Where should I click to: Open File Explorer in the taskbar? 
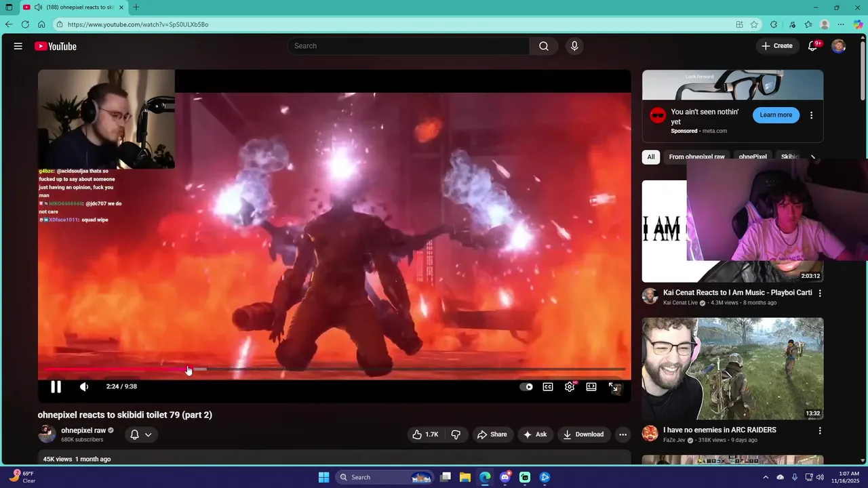click(x=465, y=477)
